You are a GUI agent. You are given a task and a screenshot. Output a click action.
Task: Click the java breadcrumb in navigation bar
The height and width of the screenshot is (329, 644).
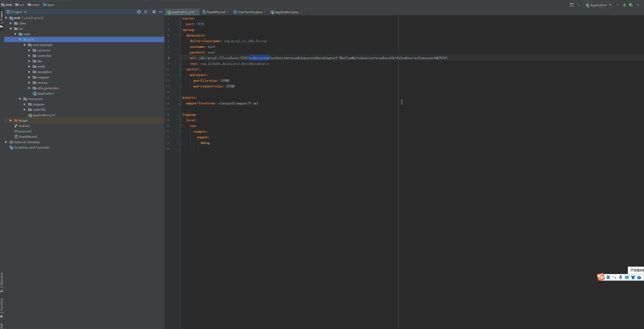pos(48,5)
